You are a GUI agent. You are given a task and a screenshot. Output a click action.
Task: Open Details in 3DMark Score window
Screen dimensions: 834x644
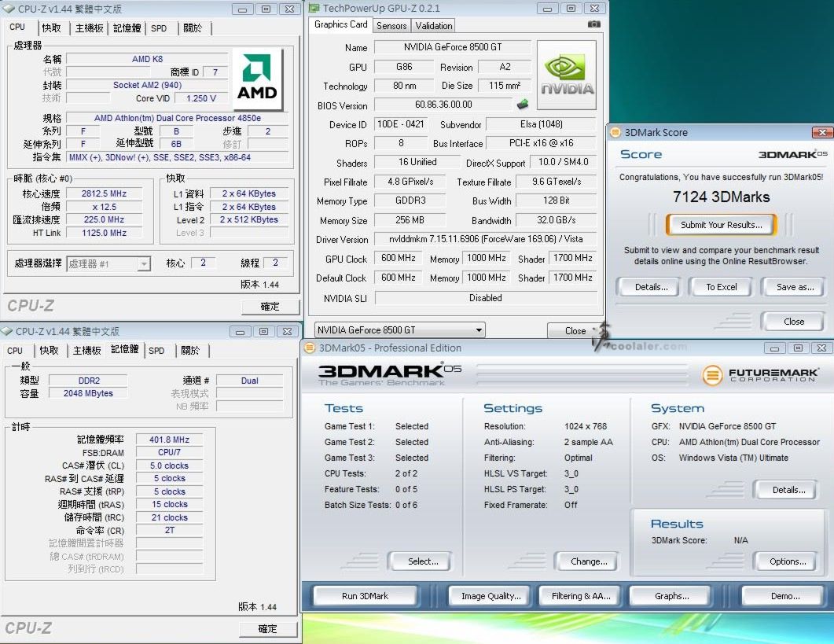pos(651,288)
